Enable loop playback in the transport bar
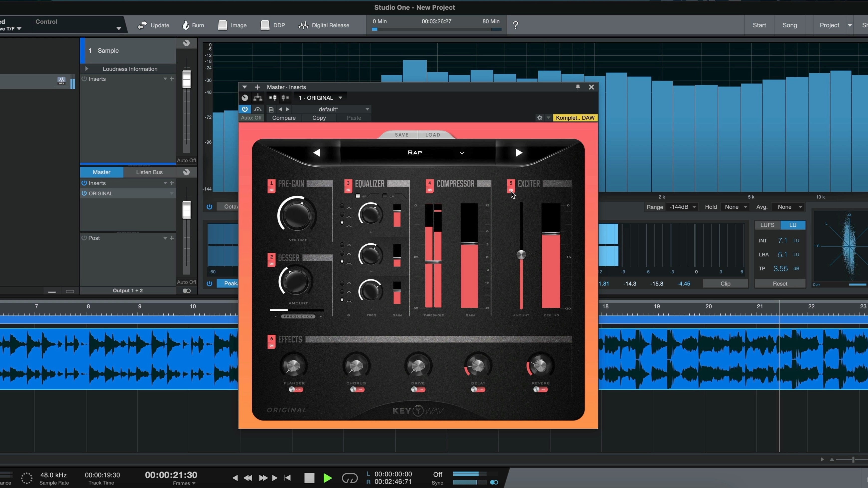The width and height of the screenshot is (868, 488). point(350,478)
